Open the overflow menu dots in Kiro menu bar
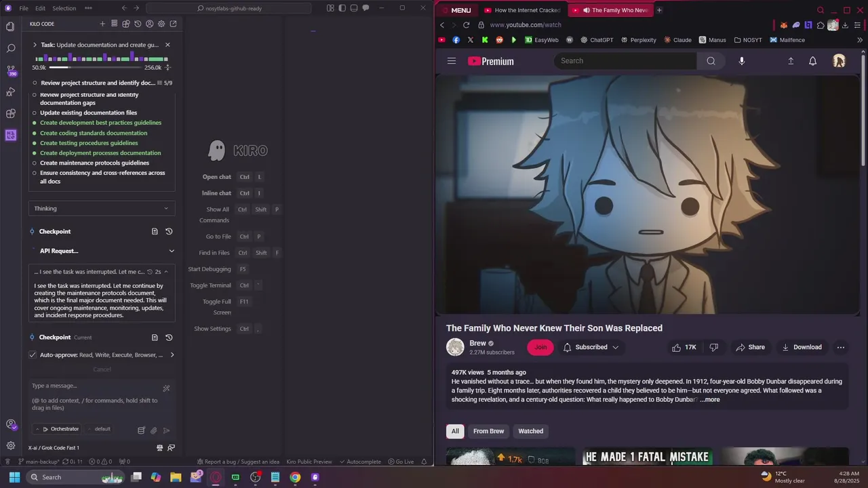Image resolution: width=868 pixels, height=488 pixels. pyautogui.click(x=88, y=8)
